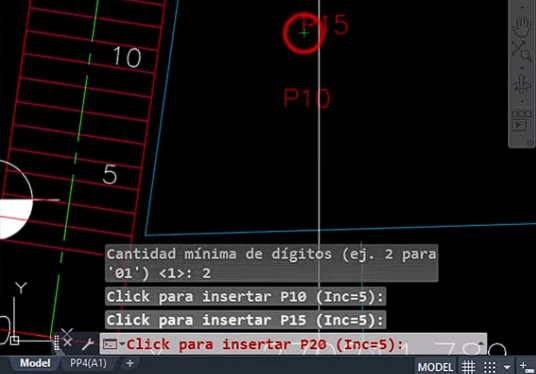This screenshot has height=374, width=536.
Task: Open command line customize wrench menu
Action: point(88,344)
